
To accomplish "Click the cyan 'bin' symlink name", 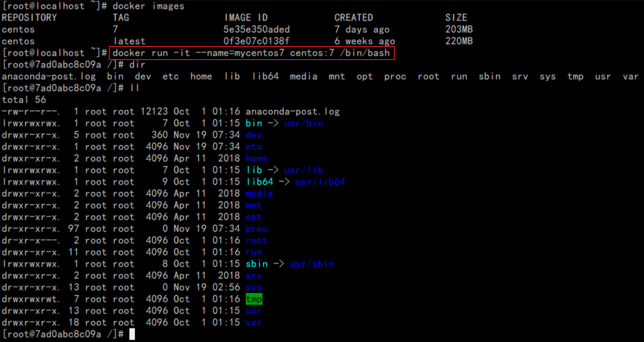I will tap(254, 123).
